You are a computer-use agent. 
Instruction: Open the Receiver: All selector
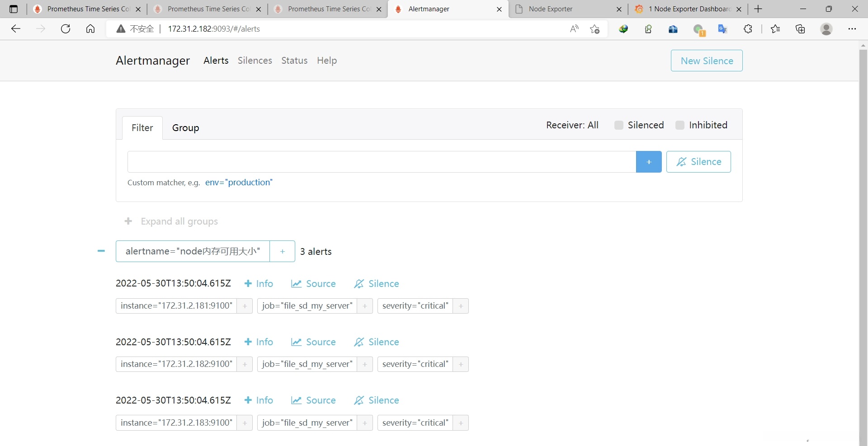tap(572, 125)
